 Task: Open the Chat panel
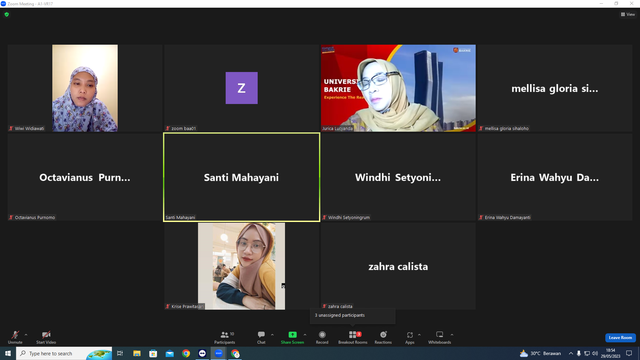tap(261, 337)
